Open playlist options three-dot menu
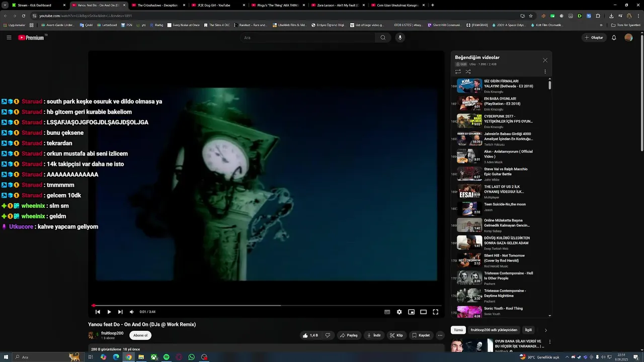The width and height of the screenshot is (644, 362). coord(545,71)
